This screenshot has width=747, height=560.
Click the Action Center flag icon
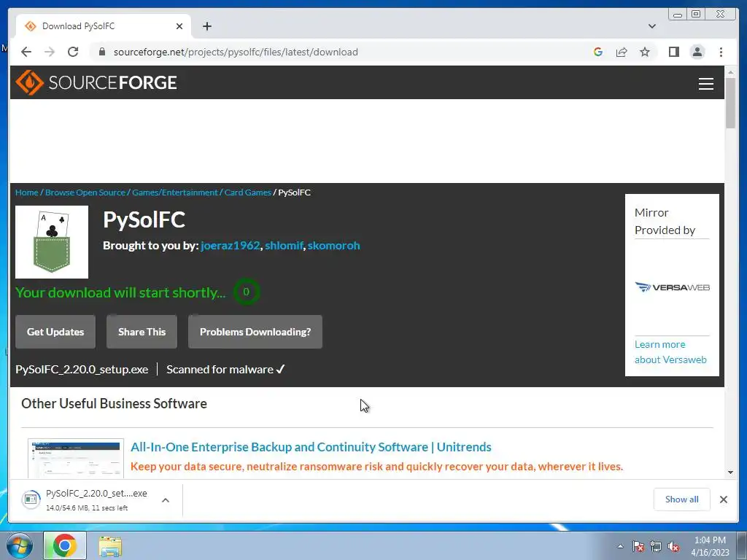tap(638, 546)
